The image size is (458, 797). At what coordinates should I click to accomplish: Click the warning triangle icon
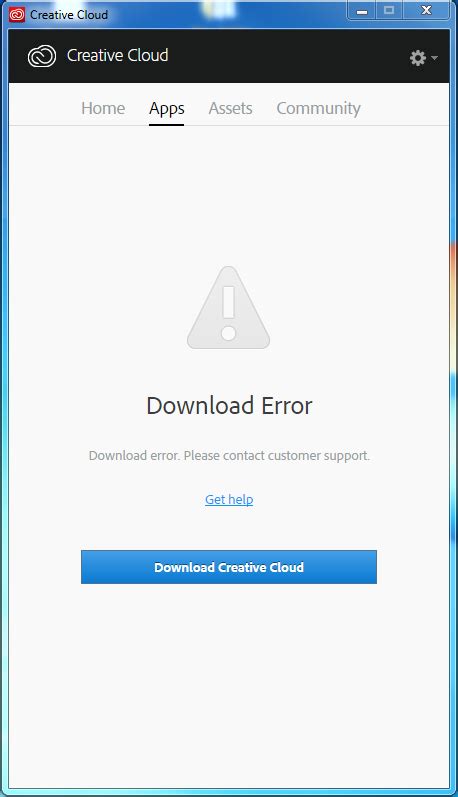coord(229,308)
